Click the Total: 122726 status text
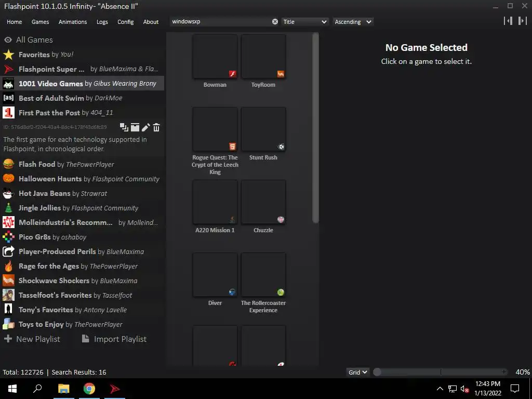Viewport: 532px width, 399px height. coord(23,372)
